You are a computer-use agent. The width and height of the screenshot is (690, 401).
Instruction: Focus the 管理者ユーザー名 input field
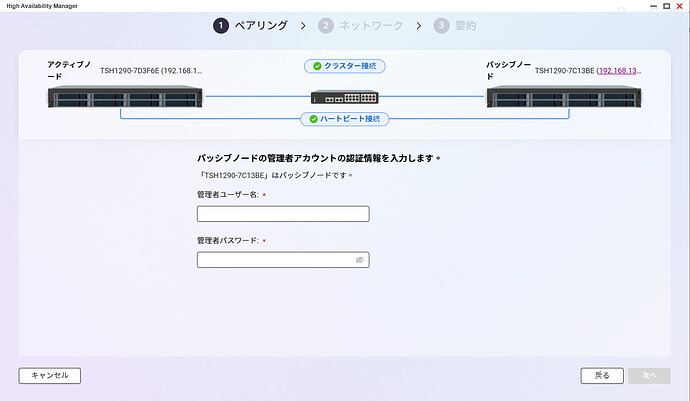click(283, 214)
